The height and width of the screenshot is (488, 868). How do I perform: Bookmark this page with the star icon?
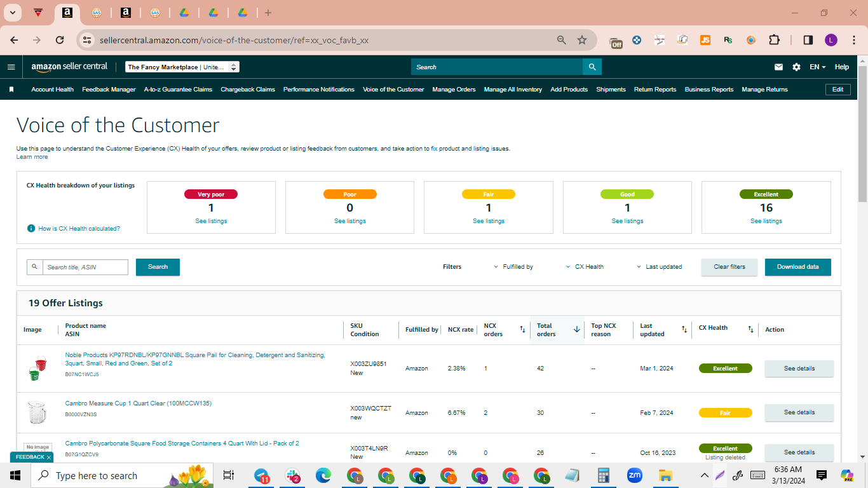click(x=582, y=40)
